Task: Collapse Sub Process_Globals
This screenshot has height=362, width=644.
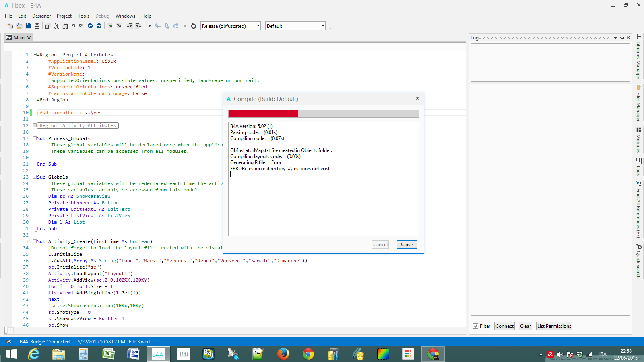Action: (35, 138)
